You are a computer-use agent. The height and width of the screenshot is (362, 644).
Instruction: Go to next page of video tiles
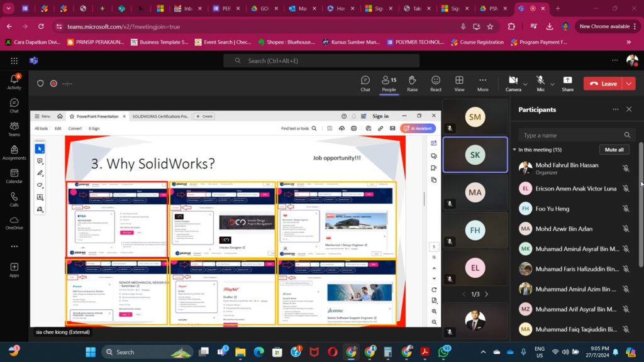coord(487,294)
